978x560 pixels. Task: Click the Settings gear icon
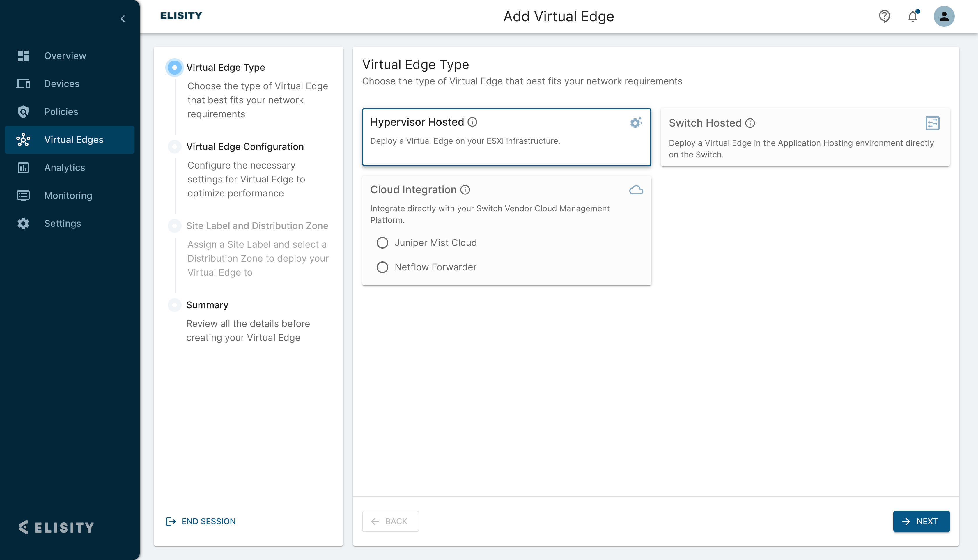tap(23, 224)
